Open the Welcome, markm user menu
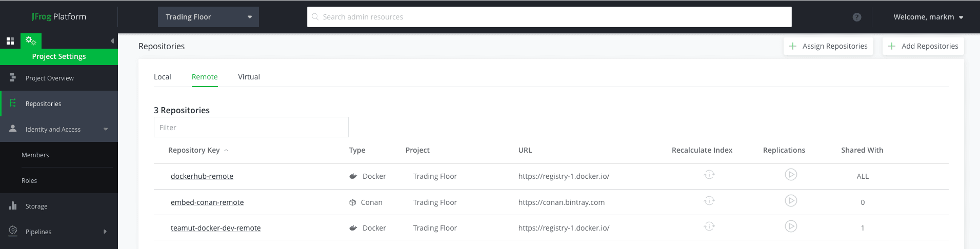The height and width of the screenshot is (249, 980). pos(928,17)
